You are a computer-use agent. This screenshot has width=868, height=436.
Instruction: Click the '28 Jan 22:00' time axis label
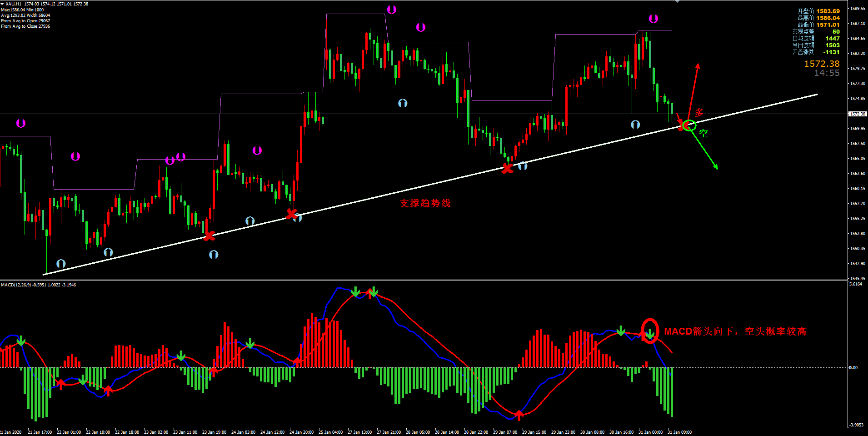[476, 432]
